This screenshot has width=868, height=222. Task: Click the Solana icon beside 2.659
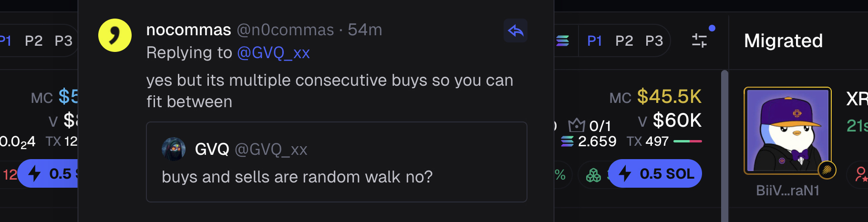pyautogui.click(x=567, y=141)
